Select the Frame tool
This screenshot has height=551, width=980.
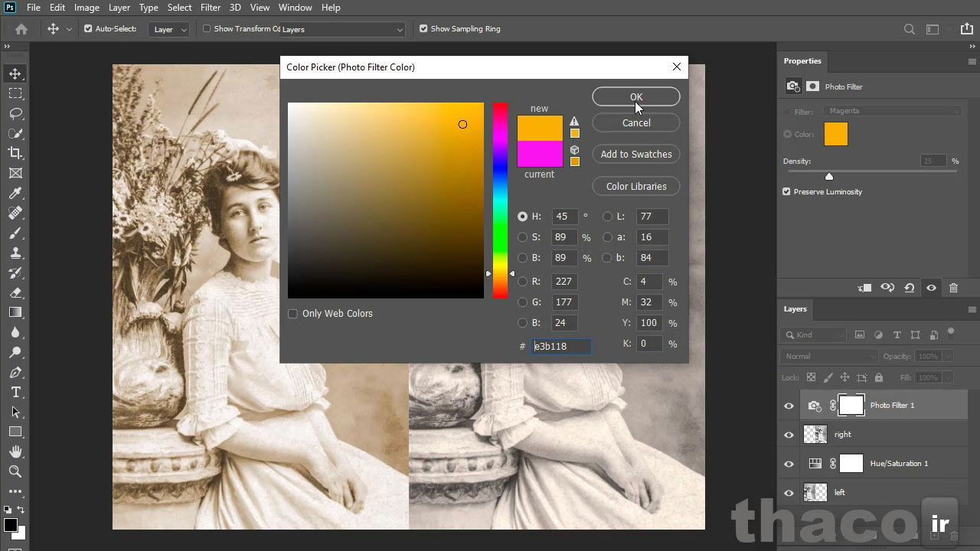(15, 173)
